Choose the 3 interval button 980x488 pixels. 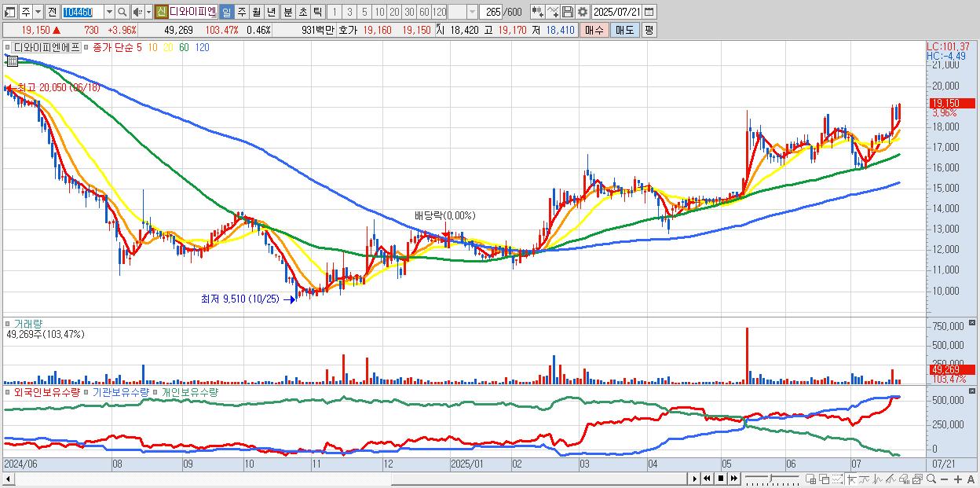coord(349,12)
